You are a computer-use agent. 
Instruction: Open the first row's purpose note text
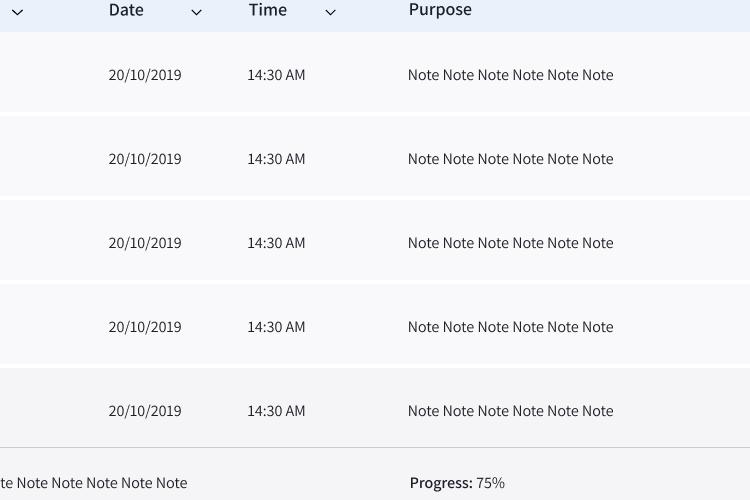[x=510, y=75]
